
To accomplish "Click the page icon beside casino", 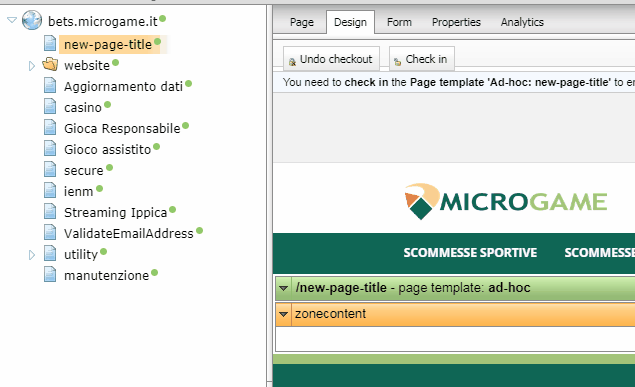I will (50, 106).
